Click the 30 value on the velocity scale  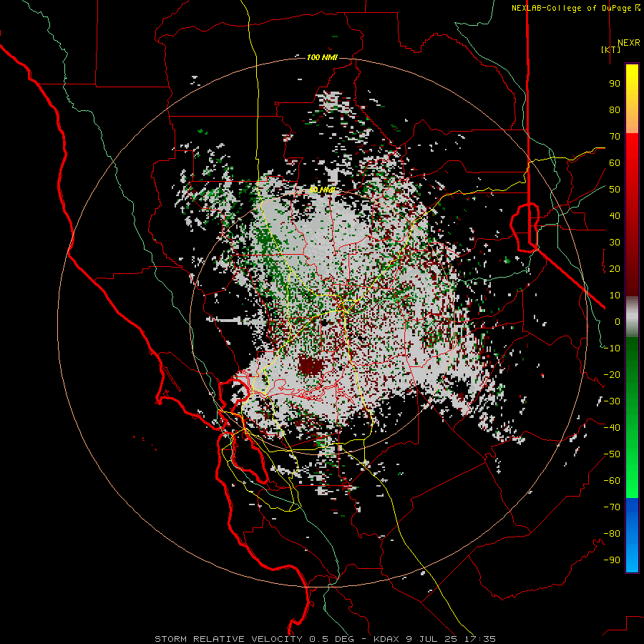point(615,243)
